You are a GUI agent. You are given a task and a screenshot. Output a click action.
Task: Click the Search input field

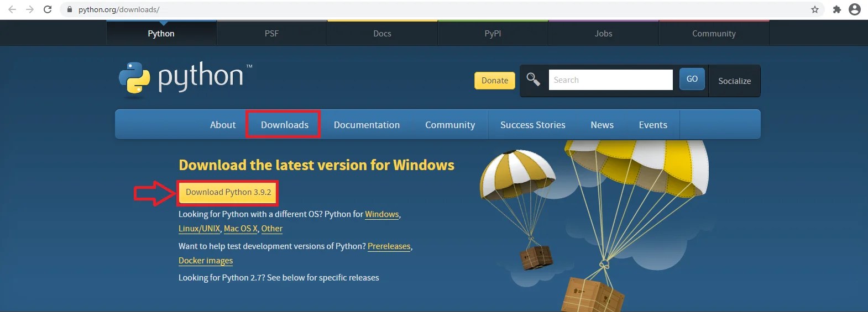pos(610,80)
